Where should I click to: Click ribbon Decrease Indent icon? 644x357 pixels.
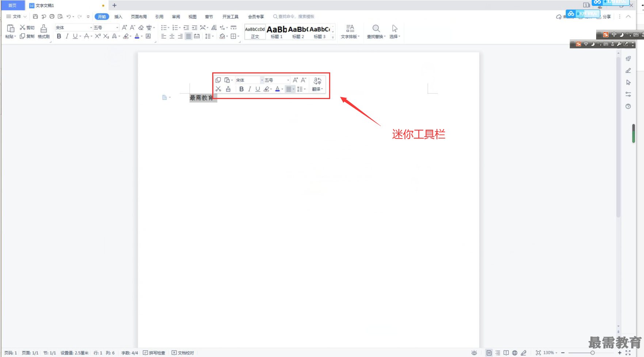pos(186,27)
